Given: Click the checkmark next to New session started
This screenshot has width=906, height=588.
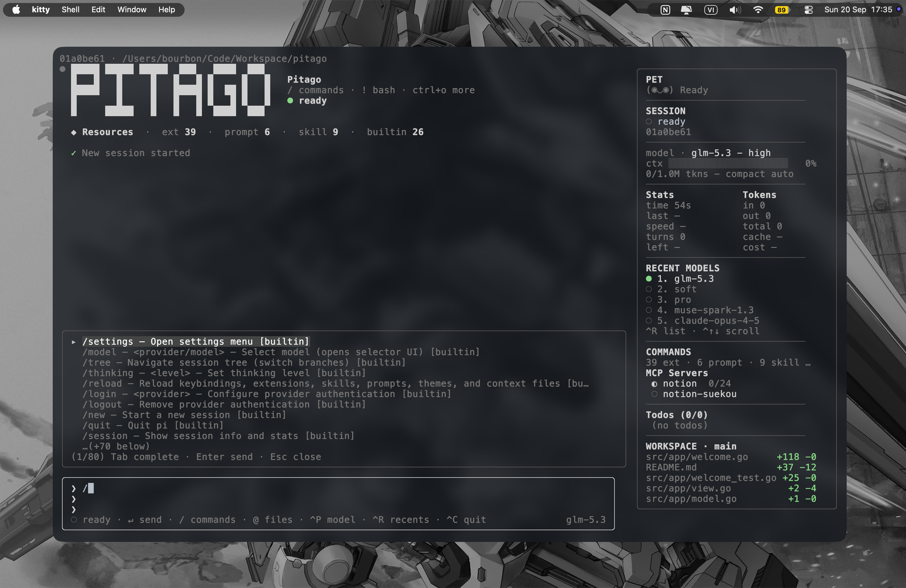Looking at the screenshot, I should 73,153.
